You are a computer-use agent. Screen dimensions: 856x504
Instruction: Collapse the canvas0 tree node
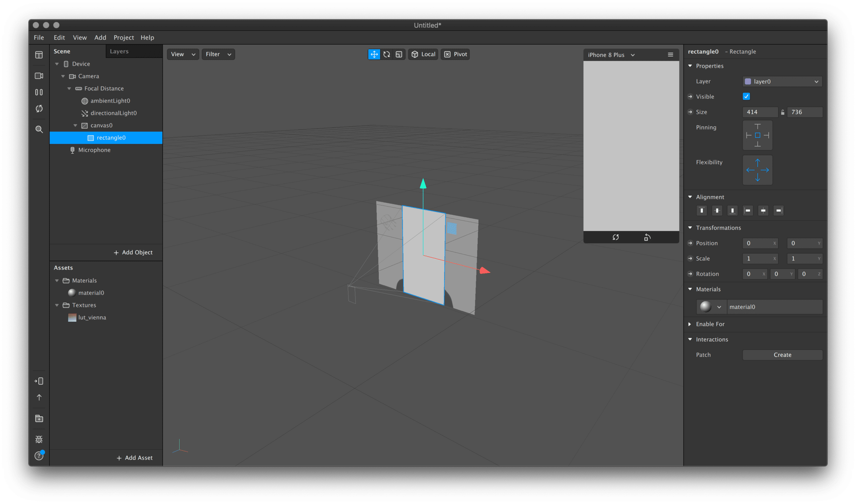(76, 125)
